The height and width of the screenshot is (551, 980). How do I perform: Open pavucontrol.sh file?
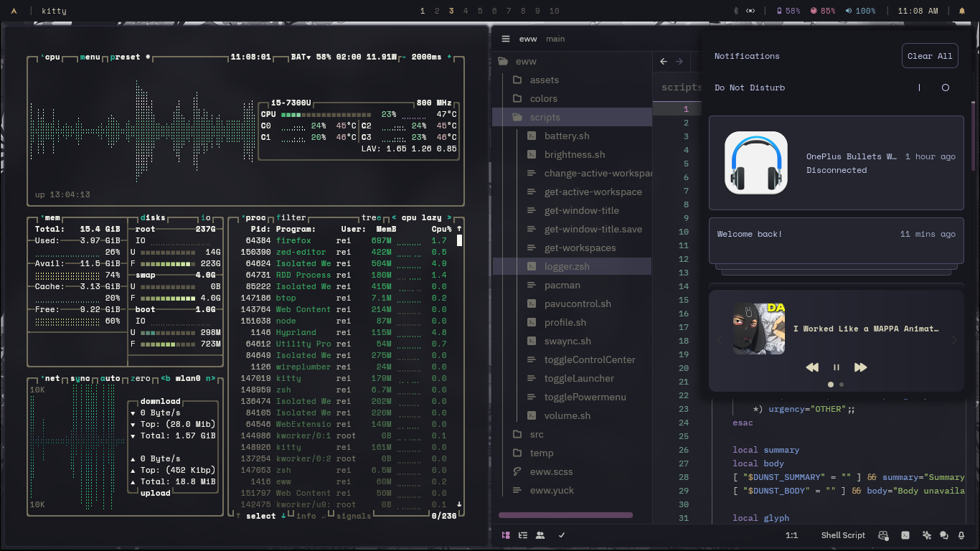[x=571, y=303]
